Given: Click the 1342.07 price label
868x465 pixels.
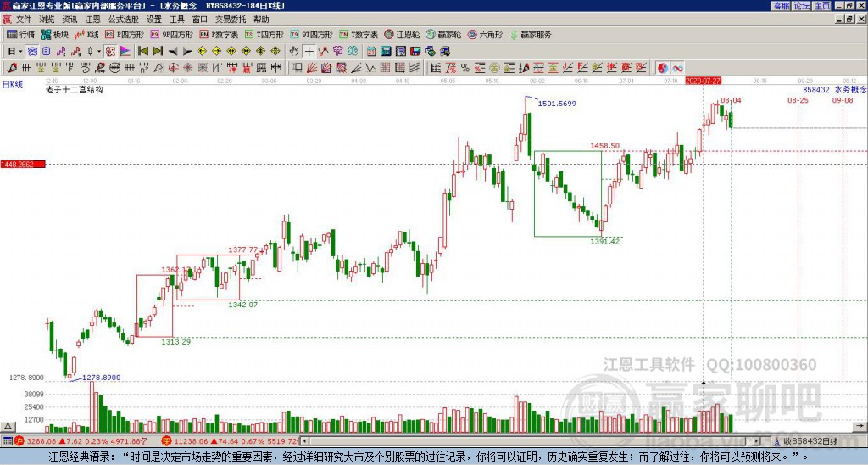Looking at the screenshot, I should (243, 305).
